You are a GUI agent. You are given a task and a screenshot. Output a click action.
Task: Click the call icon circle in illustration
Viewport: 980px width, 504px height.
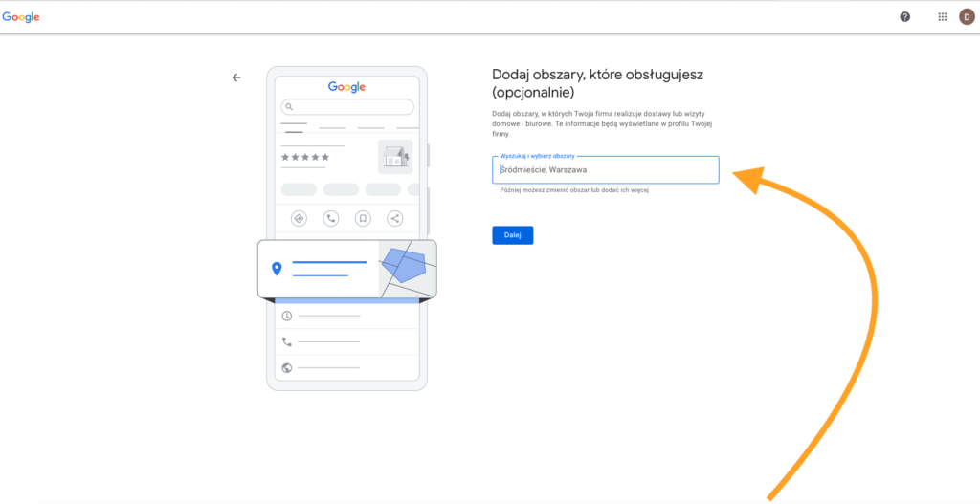330,218
